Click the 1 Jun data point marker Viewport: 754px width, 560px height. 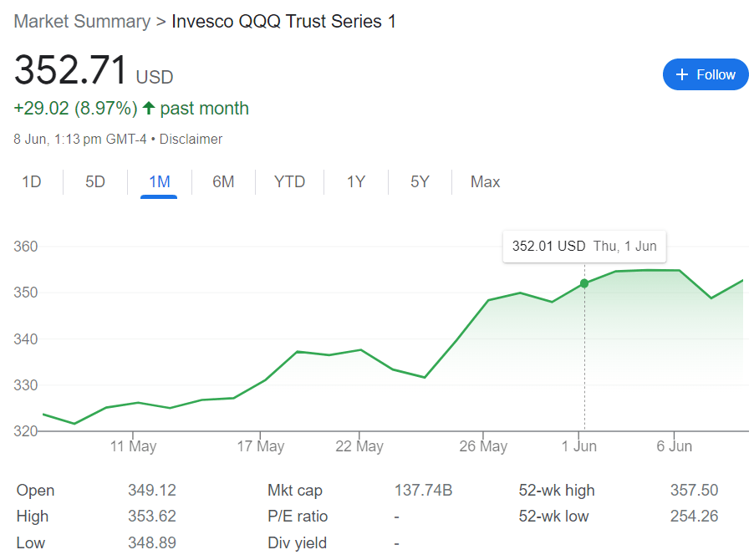(x=584, y=283)
